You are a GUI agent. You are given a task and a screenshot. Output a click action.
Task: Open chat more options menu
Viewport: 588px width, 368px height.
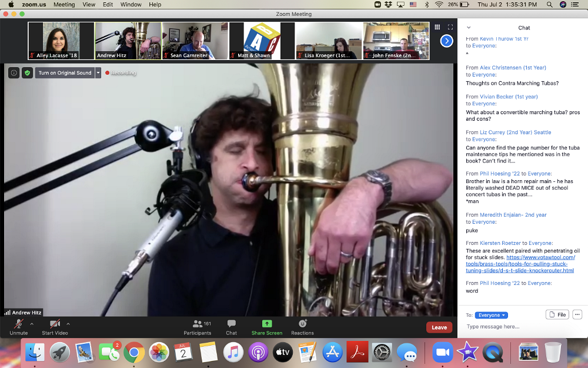(x=577, y=314)
